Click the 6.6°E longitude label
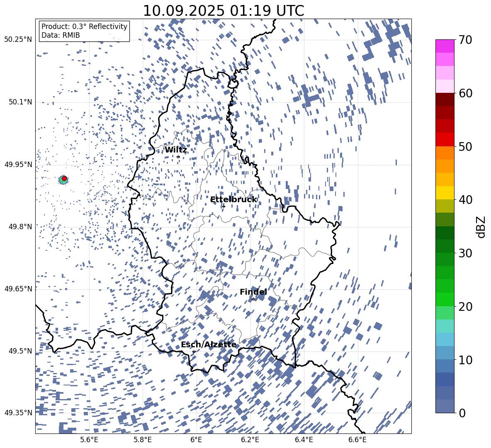 (x=357, y=440)
